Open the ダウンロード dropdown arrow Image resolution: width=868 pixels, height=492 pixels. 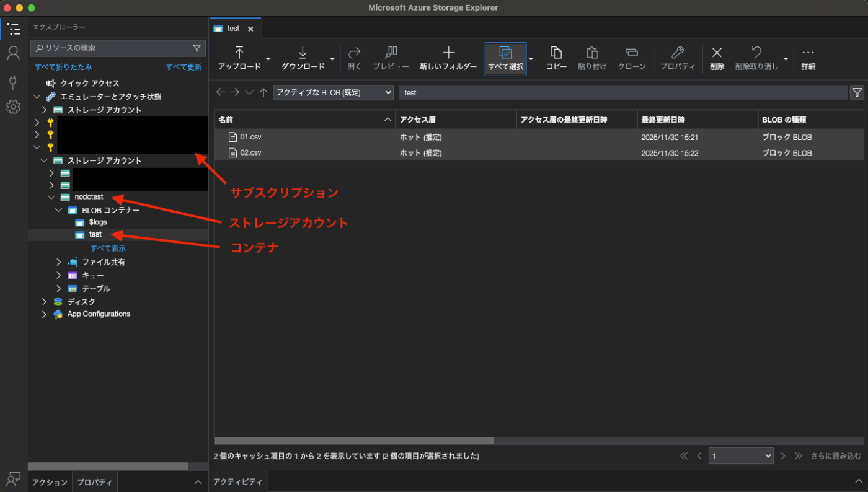(x=332, y=59)
